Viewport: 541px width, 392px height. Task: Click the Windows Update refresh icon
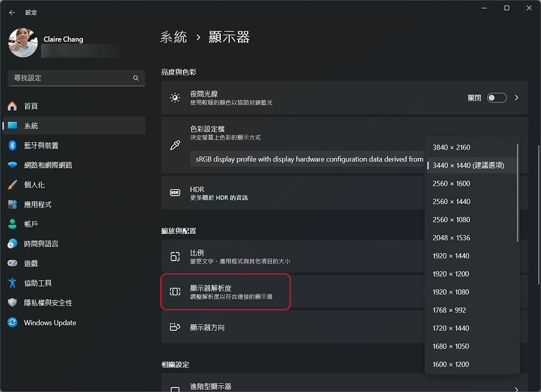(x=12, y=322)
